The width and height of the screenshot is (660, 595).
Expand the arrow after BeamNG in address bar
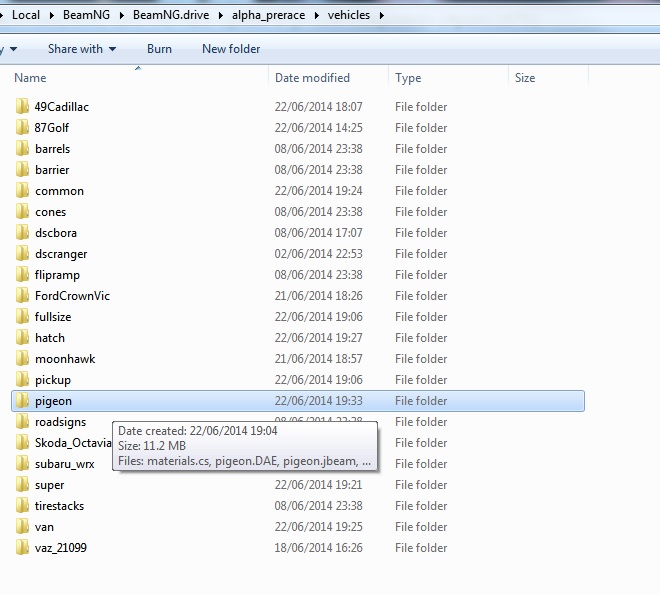[x=122, y=16]
